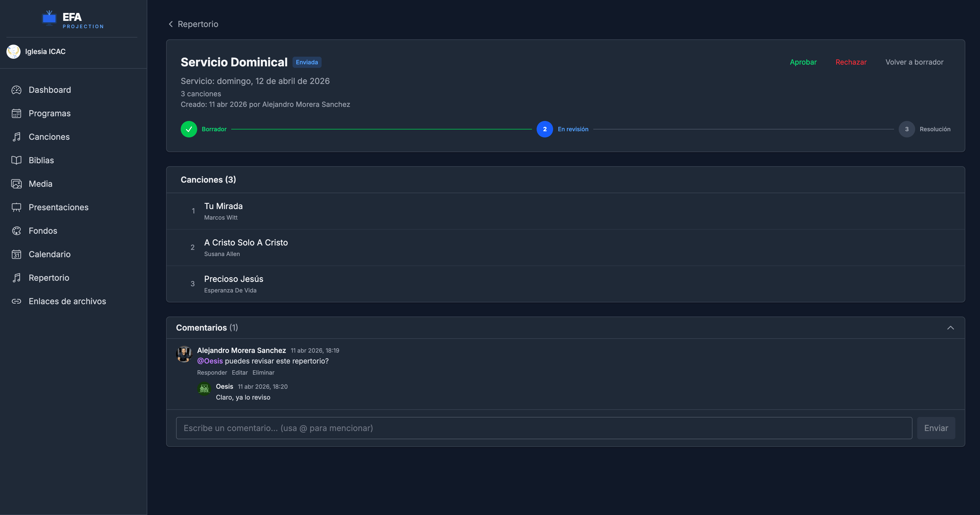
Task: Go back via Repertorio chevron
Action: point(171,24)
